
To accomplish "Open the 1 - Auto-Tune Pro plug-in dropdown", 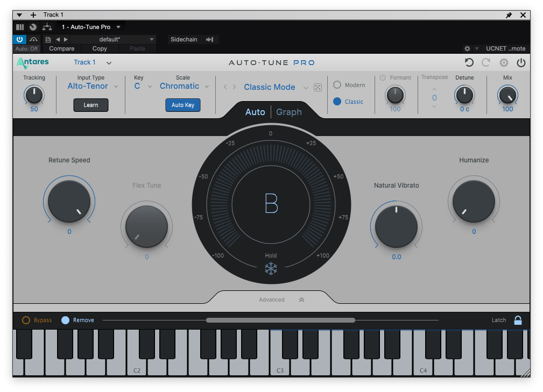I will click(118, 27).
